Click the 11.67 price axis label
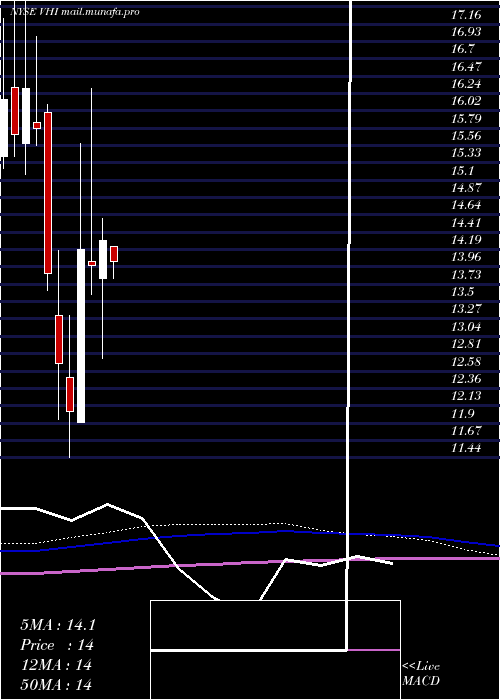 (x=466, y=430)
